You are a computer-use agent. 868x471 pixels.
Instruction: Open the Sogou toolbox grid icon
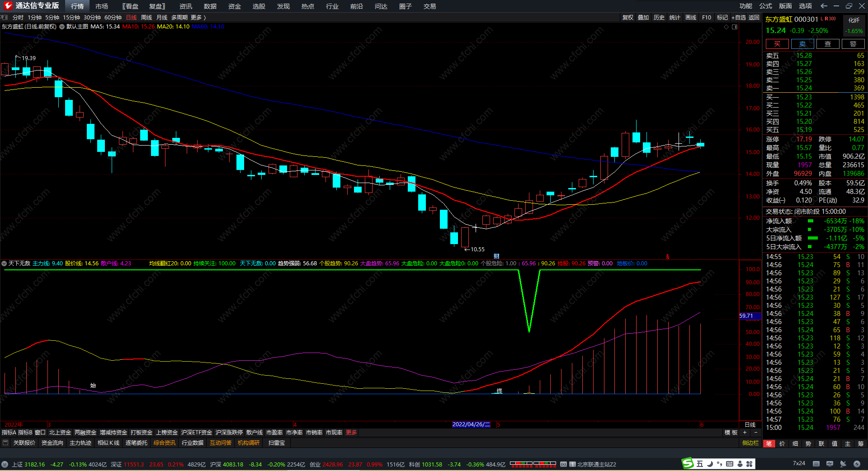(x=750, y=464)
